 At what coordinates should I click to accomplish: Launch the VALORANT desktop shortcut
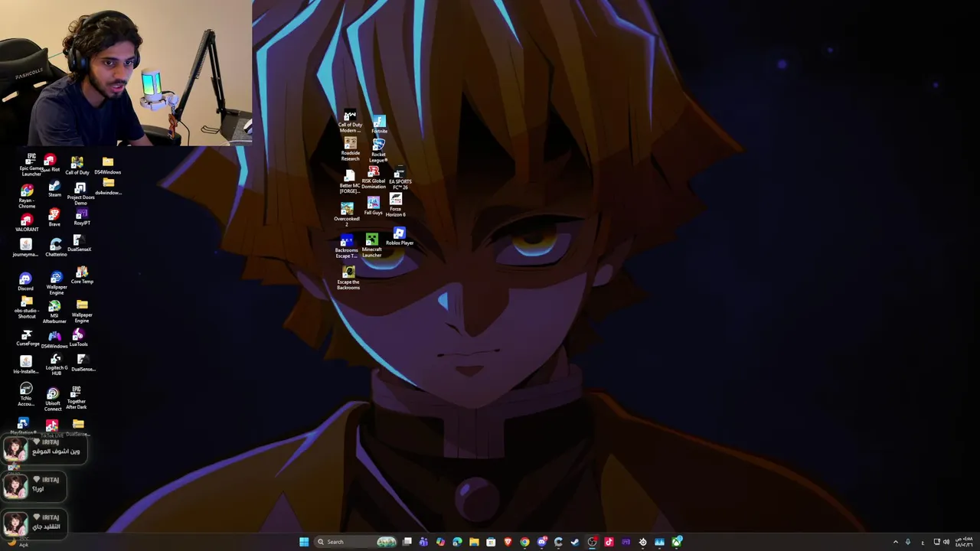(x=27, y=223)
